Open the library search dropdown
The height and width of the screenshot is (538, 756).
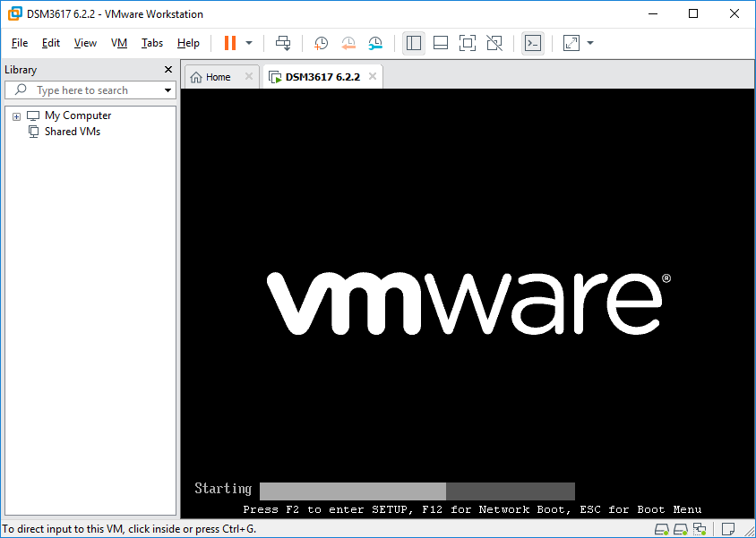pos(168,90)
